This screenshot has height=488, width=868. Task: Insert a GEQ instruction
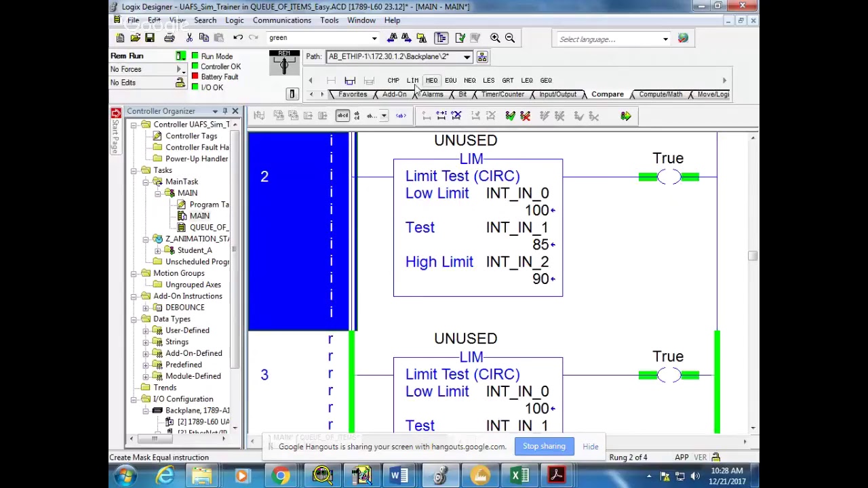(x=546, y=80)
